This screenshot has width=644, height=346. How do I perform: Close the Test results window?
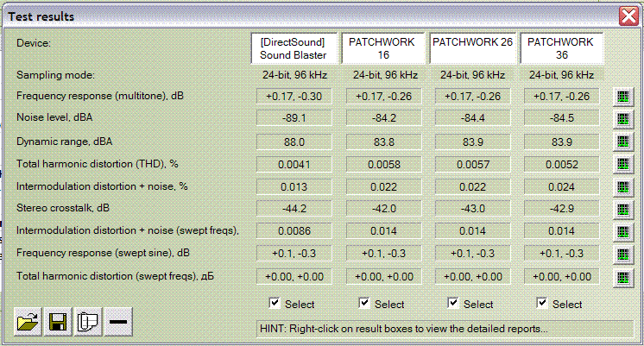[x=628, y=16]
